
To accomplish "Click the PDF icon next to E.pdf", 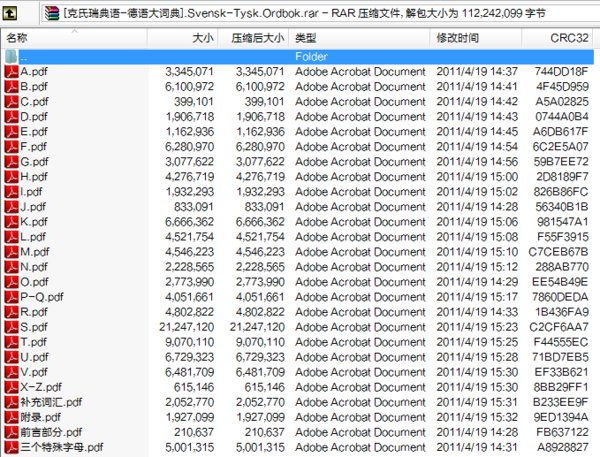I will [11, 132].
